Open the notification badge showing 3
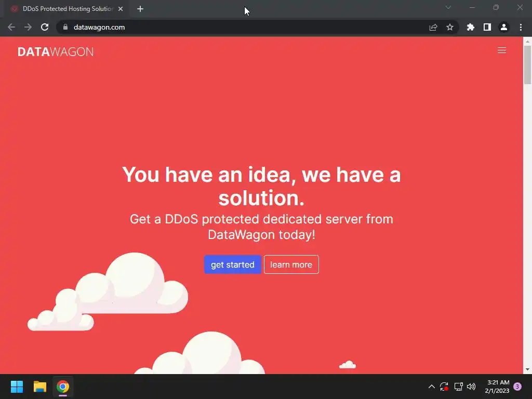 [517, 387]
